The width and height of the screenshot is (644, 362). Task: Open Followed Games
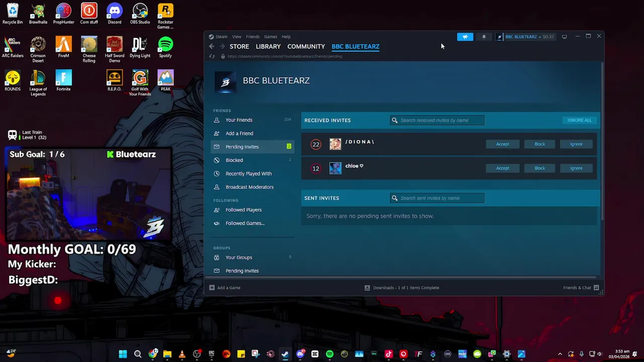(252, 223)
